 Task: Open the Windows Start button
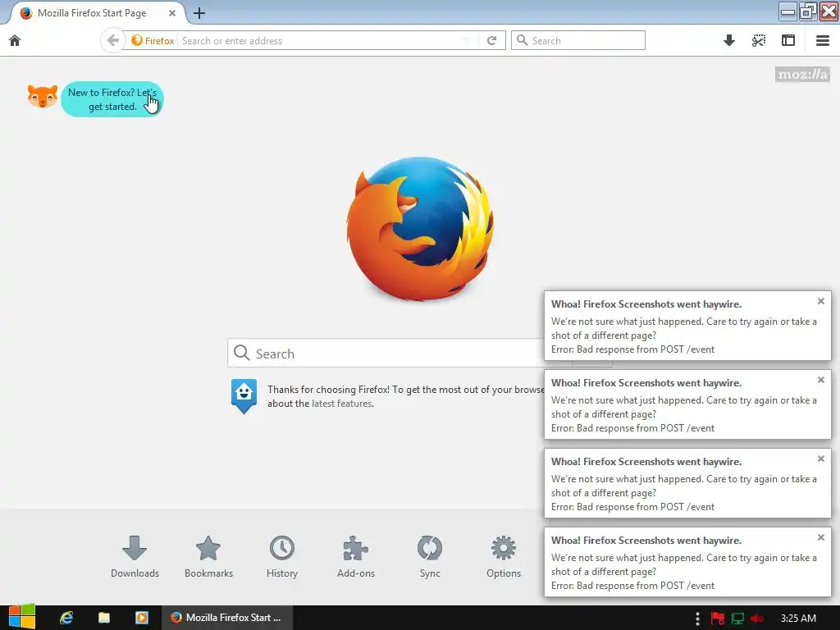click(21, 617)
